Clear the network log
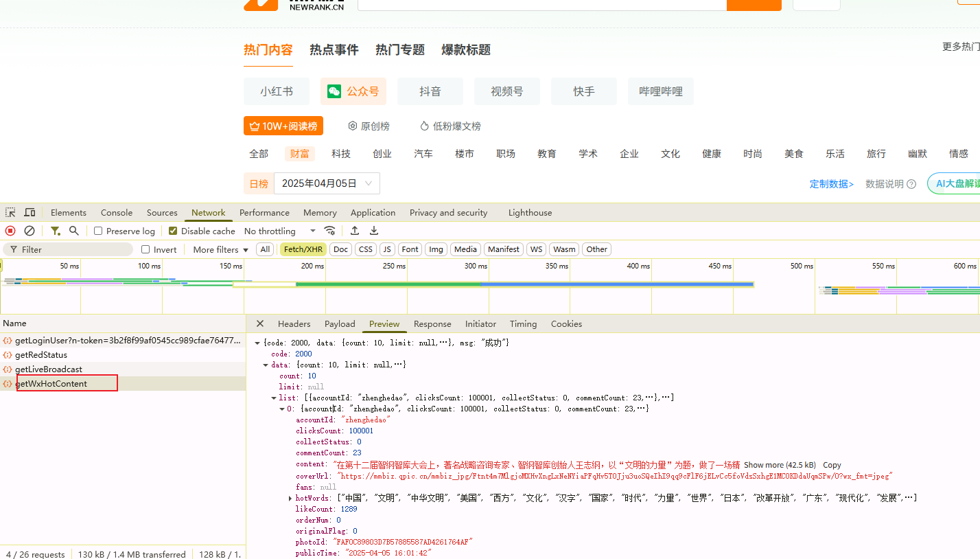 tap(30, 231)
